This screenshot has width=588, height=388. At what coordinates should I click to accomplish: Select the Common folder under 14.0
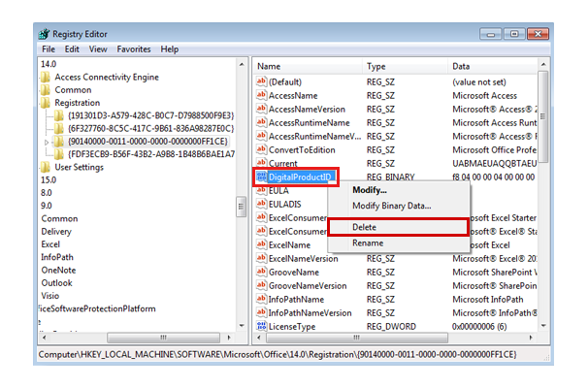point(73,90)
